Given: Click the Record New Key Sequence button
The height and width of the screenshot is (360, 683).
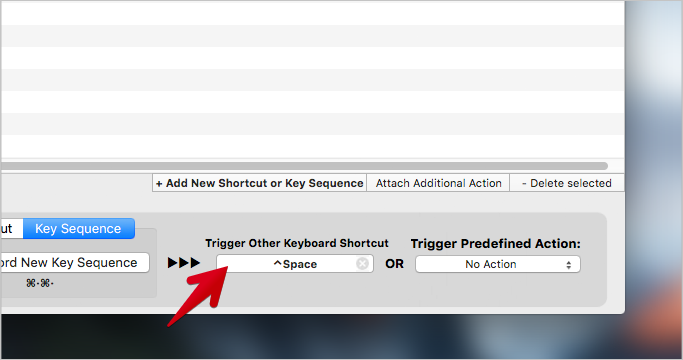Looking at the screenshot, I should (x=74, y=262).
